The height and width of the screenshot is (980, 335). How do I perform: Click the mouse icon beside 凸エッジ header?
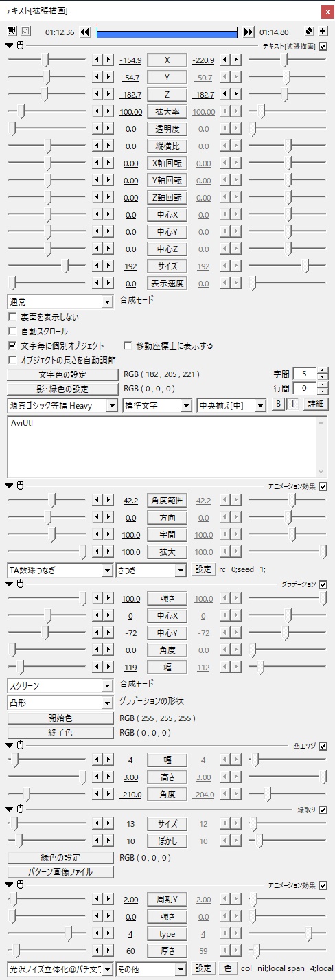pos(20,745)
